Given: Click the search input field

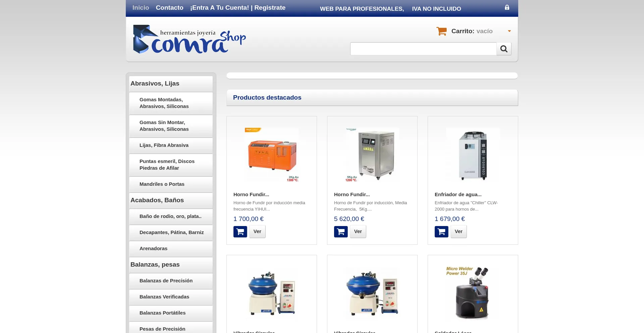Looking at the screenshot, I should [423, 49].
